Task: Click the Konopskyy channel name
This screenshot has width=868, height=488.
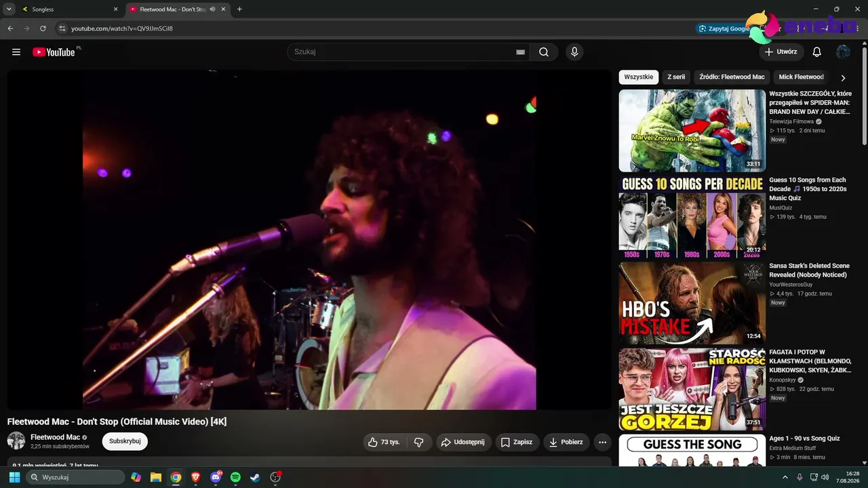Action: [783, 380]
